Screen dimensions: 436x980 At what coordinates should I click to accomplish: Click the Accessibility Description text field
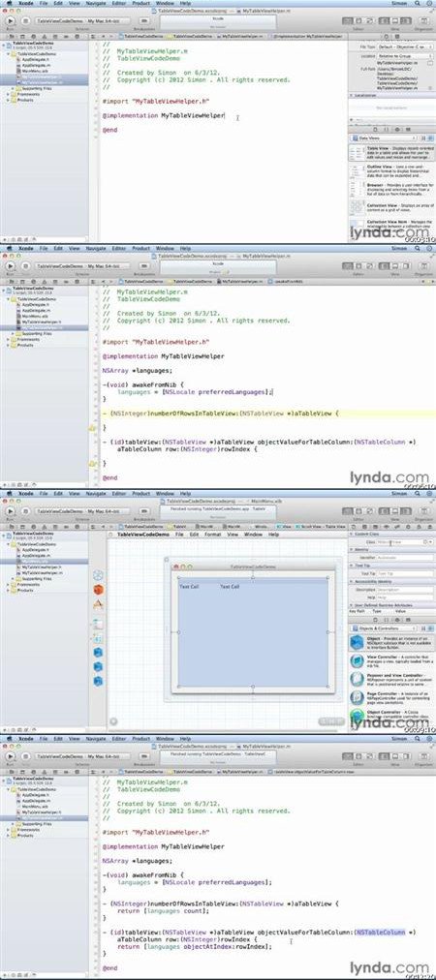pos(404,590)
